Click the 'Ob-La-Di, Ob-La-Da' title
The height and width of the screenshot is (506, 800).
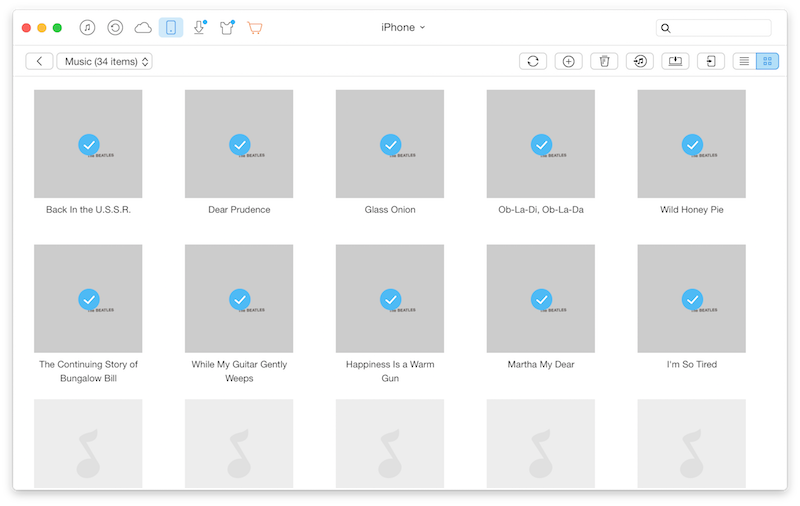coord(541,210)
